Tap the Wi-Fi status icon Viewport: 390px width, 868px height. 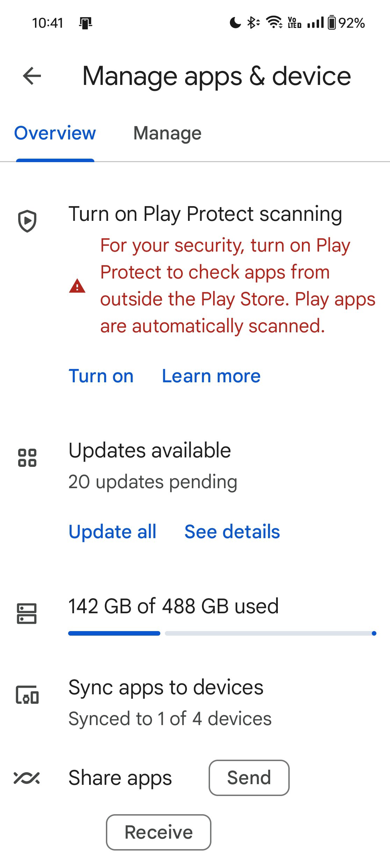[x=274, y=22]
